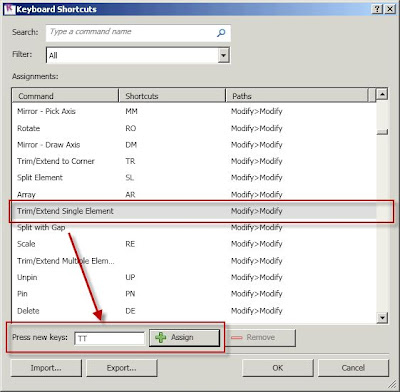Click the RO shortcut cell
Screen dimensions: 400x392
coord(131,128)
